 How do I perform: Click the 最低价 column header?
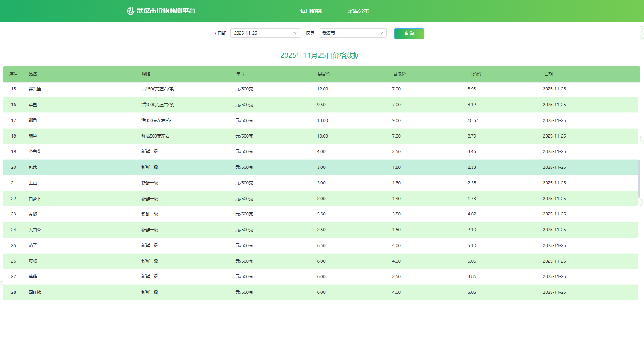tap(399, 74)
